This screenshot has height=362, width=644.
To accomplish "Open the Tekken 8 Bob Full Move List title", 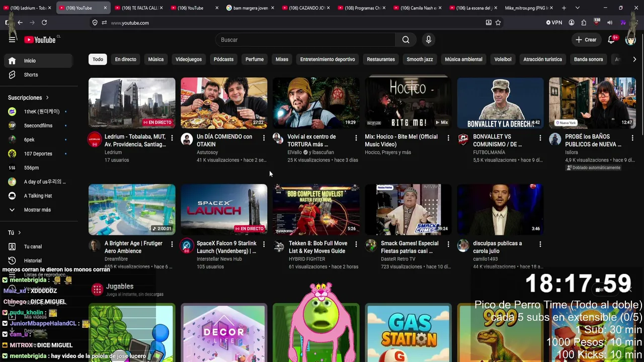I will pyautogui.click(x=318, y=247).
